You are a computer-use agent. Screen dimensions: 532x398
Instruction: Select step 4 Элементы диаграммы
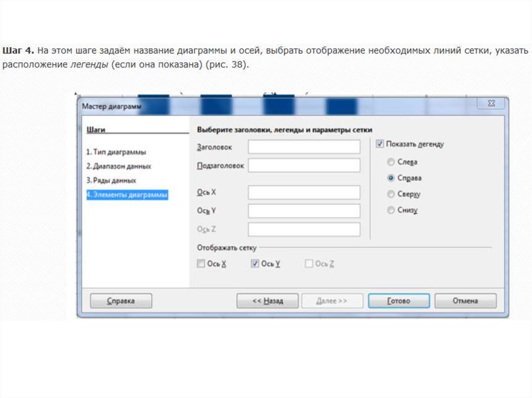point(126,195)
